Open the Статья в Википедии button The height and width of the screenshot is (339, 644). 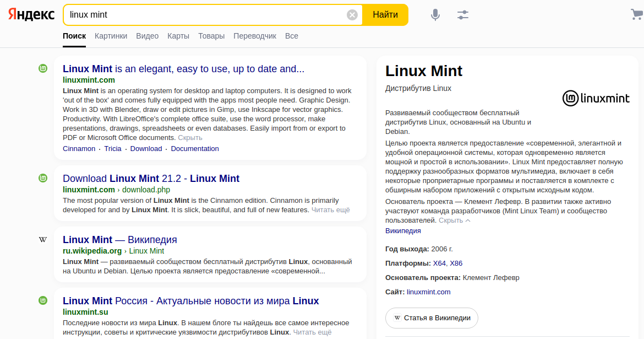click(x=432, y=318)
